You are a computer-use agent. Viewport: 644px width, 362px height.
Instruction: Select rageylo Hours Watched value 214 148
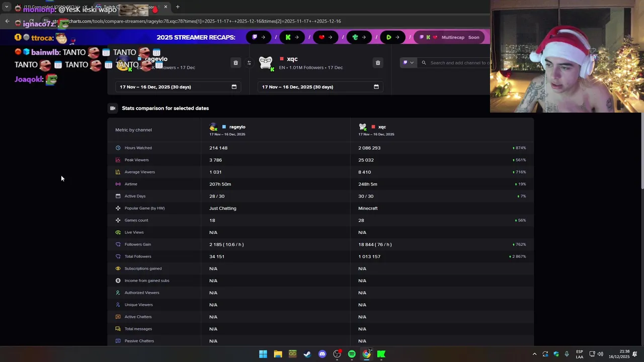click(x=218, y=148)
